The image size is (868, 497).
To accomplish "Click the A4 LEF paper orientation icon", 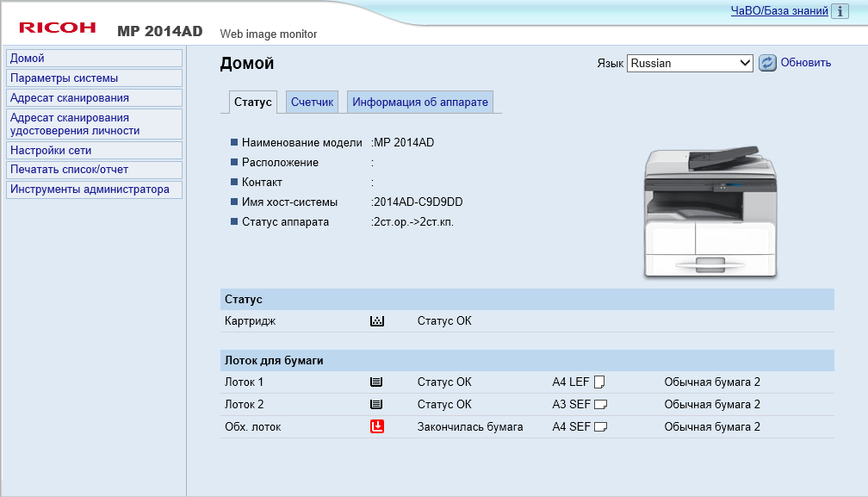I will tap(599, 382).
